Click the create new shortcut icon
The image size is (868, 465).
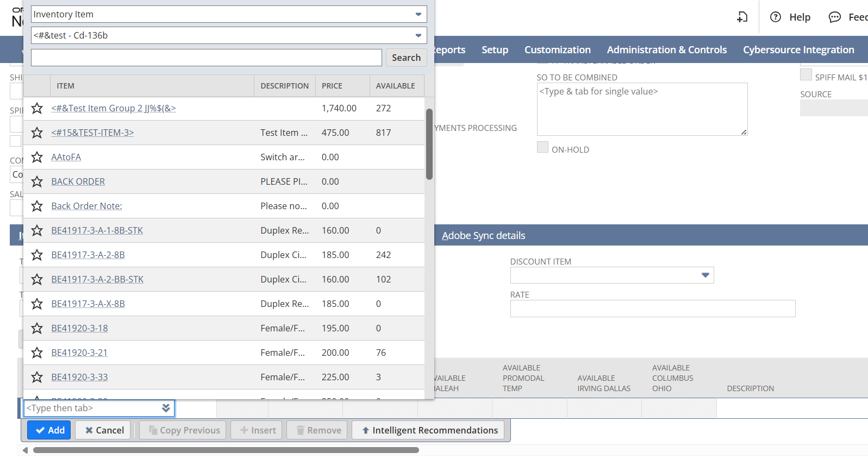pyautogui.click(x=742, y=17)
